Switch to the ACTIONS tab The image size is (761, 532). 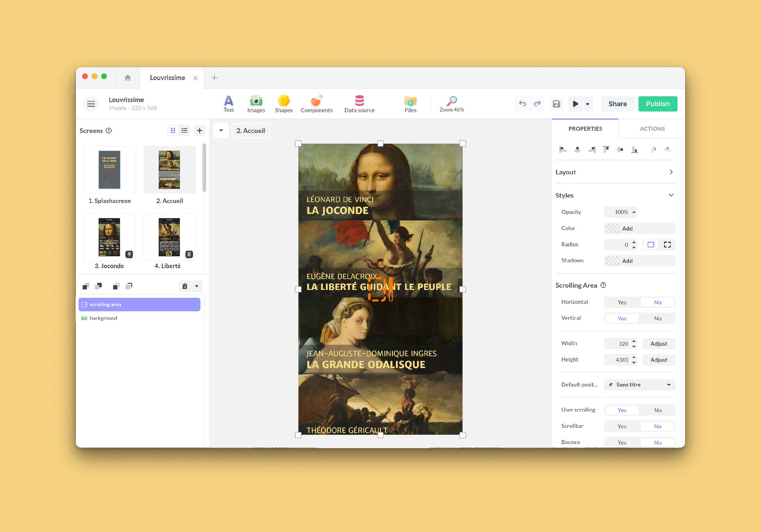click(x=652, y=128)
